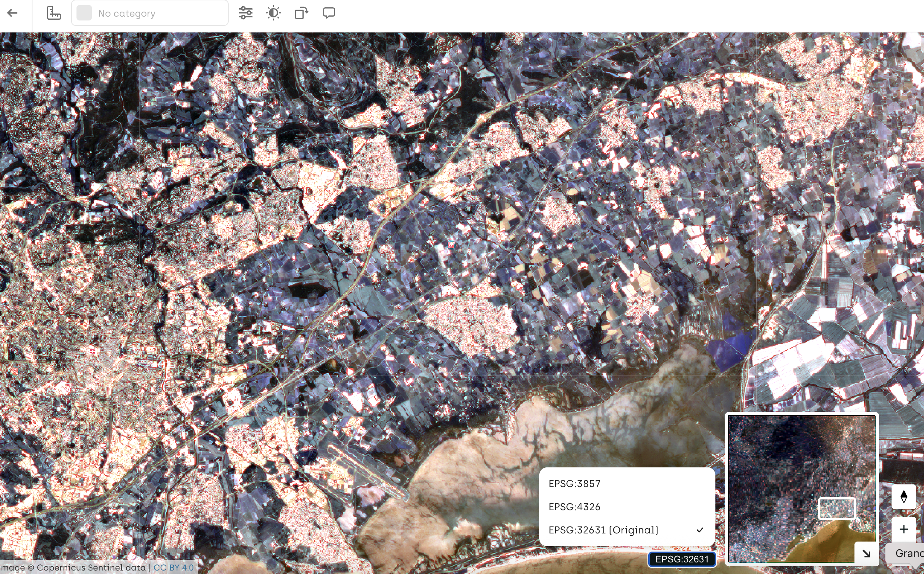Zoom in with the plus button
924x574 pixels.
point(904,529)
